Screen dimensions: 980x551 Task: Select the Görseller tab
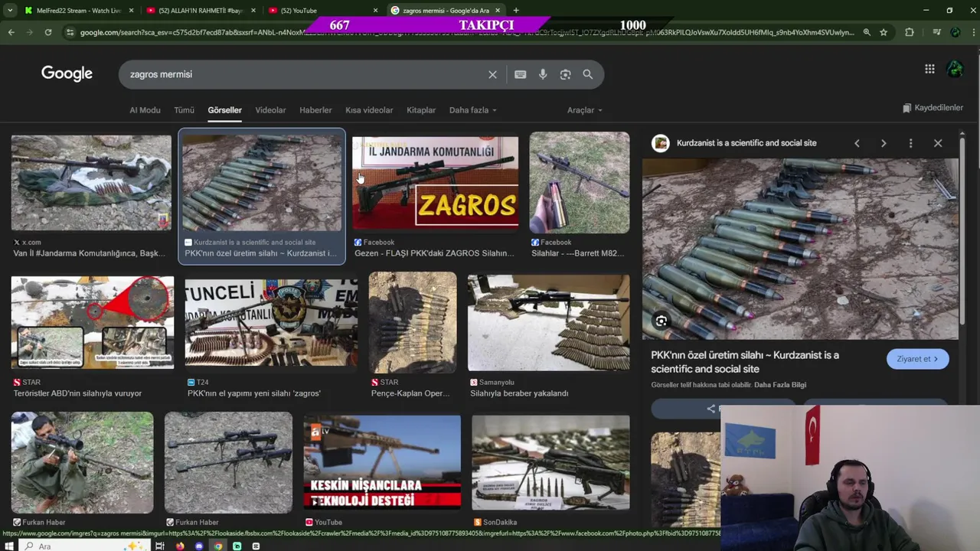pos(224,110)
